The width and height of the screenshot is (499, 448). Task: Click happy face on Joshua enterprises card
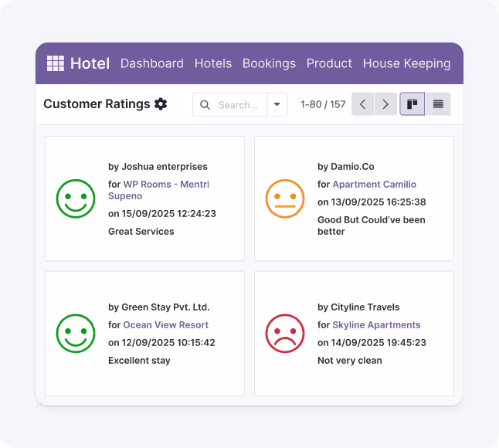76,199
